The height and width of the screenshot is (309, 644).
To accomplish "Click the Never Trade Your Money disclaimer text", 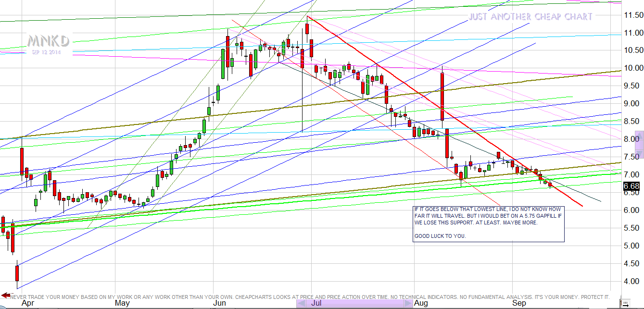I will pos(308,297).
